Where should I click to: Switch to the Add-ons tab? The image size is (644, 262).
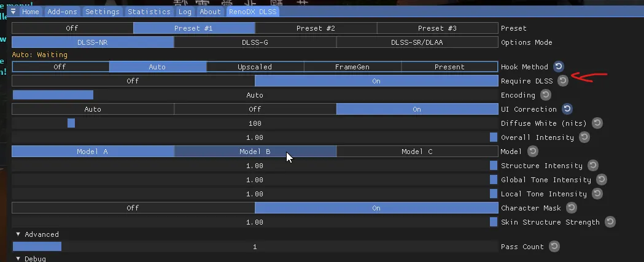coord(63,12)
